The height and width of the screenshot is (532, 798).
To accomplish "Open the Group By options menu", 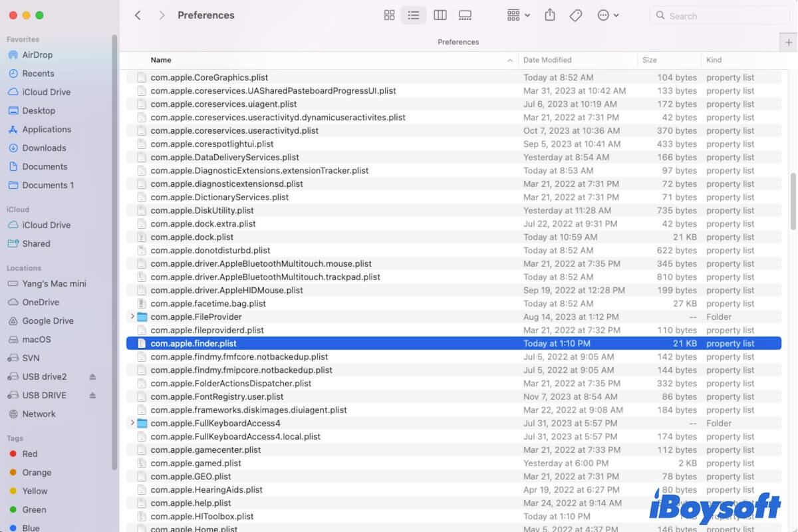I will point(519,15).
